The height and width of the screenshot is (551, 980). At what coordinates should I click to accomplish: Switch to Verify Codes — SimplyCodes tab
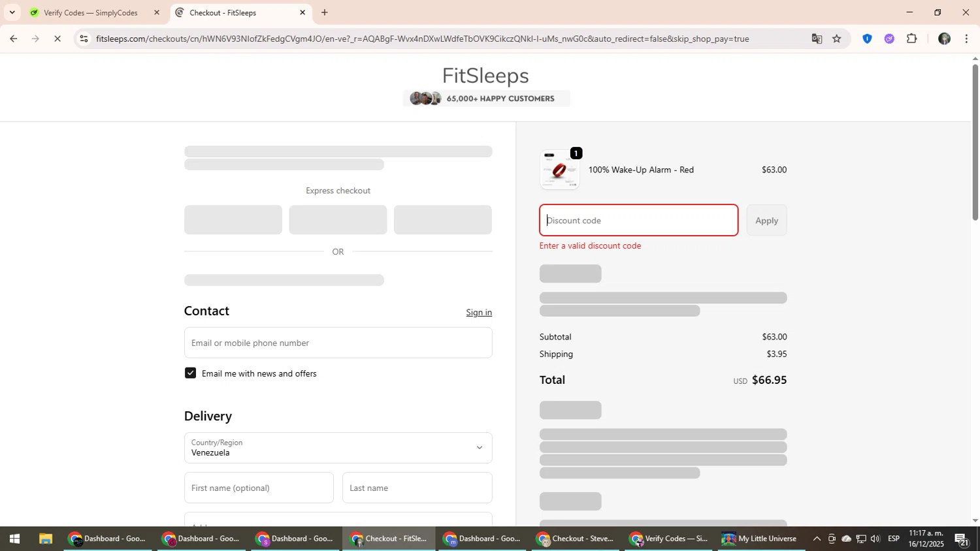tap(91, 12)
